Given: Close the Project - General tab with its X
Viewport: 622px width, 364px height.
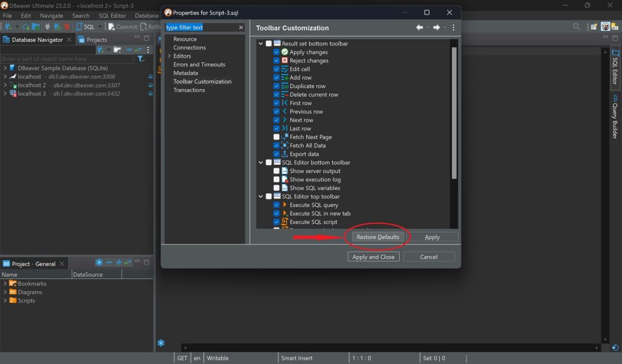Looking at the screenshot, I should coord(62,264).
